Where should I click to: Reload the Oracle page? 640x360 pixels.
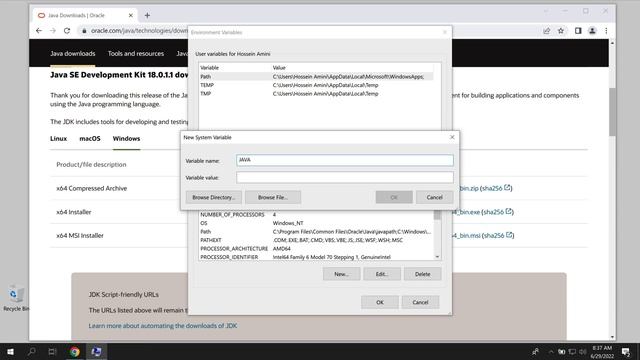coord(67,31)
